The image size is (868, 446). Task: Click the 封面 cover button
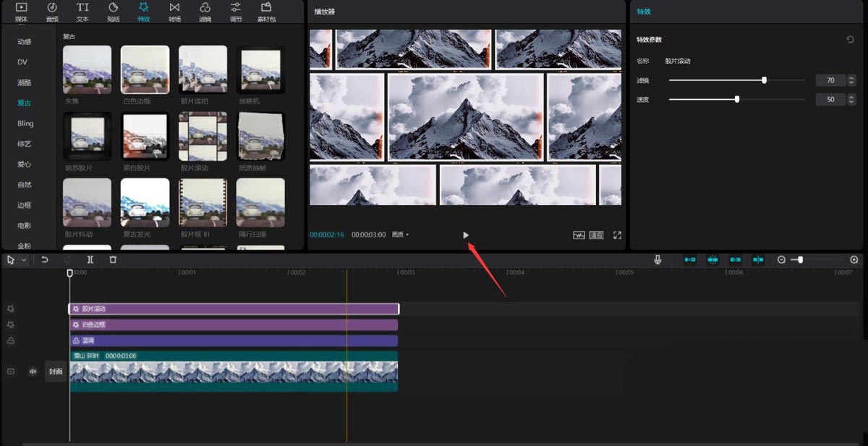pyautogui.click(x=56, y=371)
